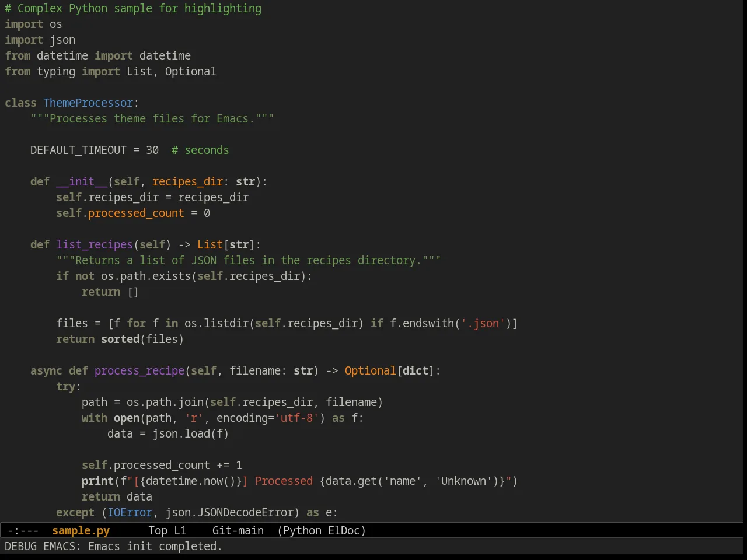747x560 pixels.
Task: Click the 'print' function call
Action: tap(97, 481)
